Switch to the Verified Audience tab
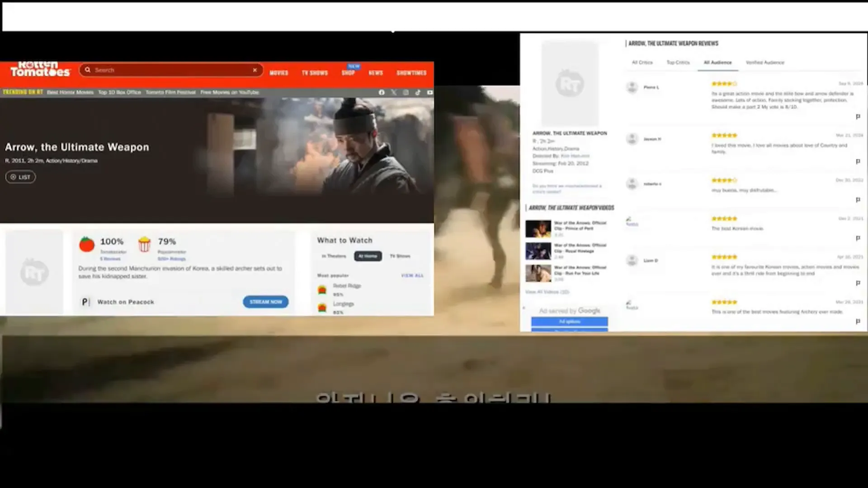868x488 pixels. coord(765,62)
